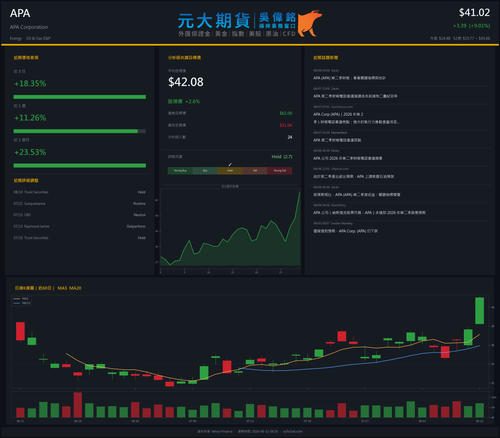The height and width of the screenshot is (438, 500).
Task: Click the MA20 legend entry on candlestick chart
Action: coord(22,303)
